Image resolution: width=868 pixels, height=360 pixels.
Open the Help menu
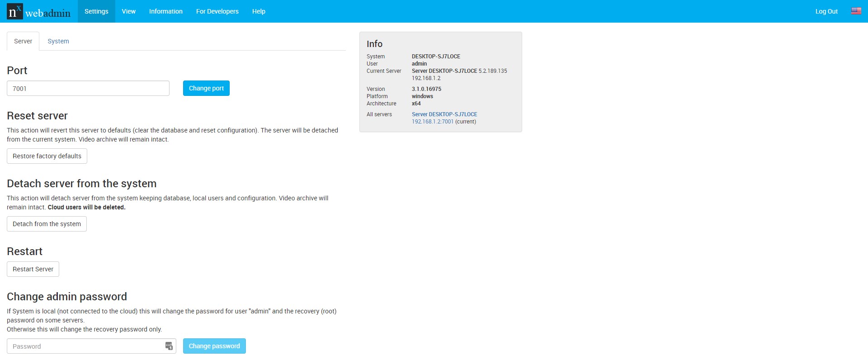click(x=259, y=11)
